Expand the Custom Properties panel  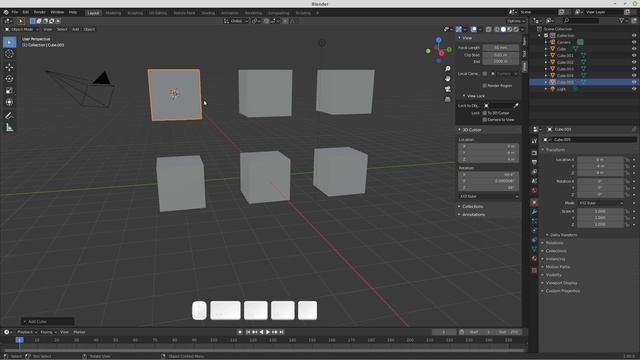(x=562, y=291)
